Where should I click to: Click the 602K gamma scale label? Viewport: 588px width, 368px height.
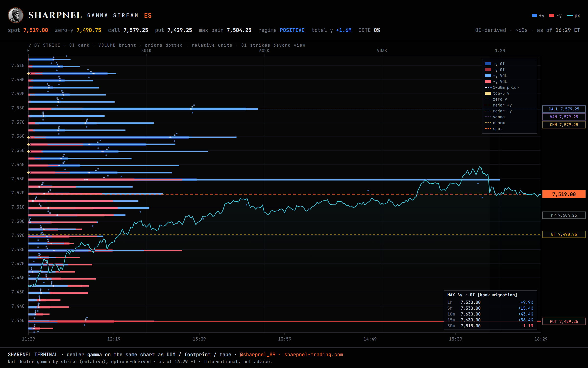click(x=264, y=51)
